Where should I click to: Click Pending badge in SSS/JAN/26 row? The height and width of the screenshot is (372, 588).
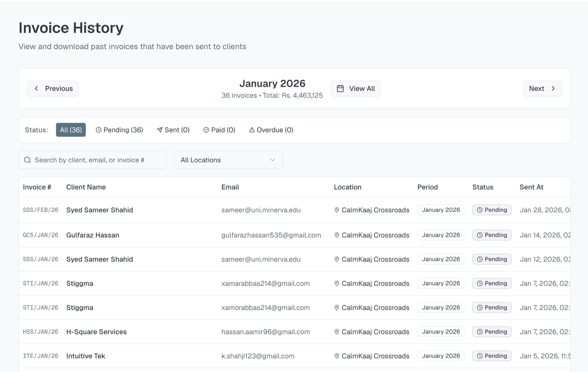tap(492, 259)
